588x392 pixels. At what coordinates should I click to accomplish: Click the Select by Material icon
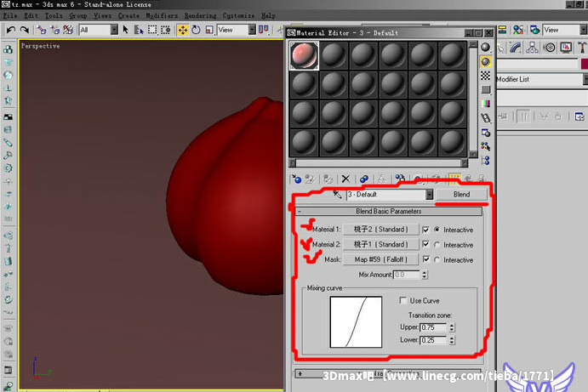pos(486,146)
